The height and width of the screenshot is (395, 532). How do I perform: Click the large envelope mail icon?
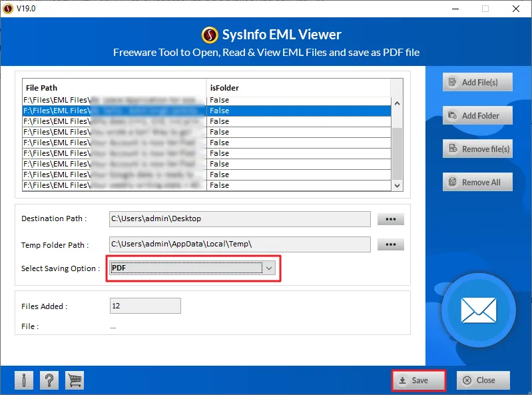(478, 310)
